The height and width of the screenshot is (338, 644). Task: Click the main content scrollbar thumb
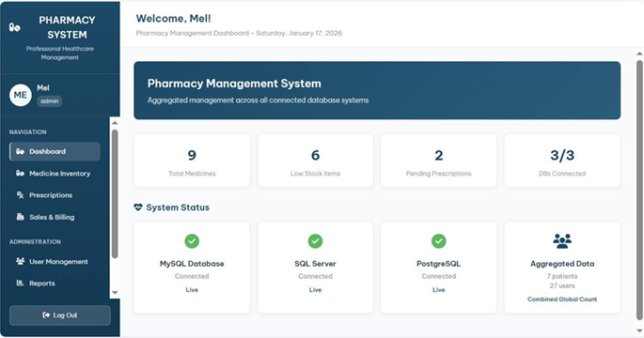tap(639, 190)
